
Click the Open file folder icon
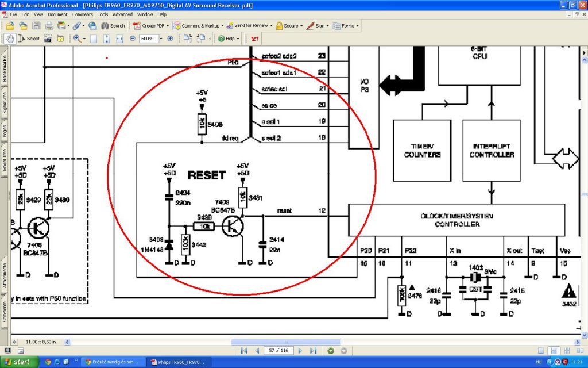[x=10, y=26]
